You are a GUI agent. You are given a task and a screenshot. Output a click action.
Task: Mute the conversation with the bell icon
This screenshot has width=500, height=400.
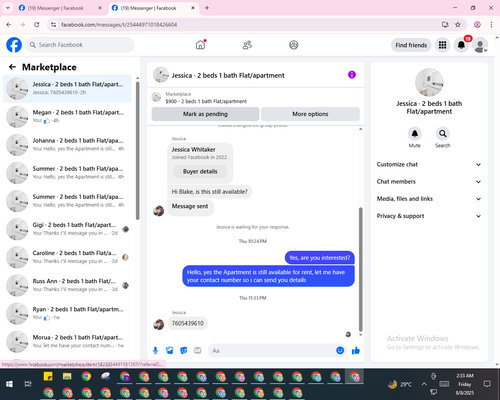point(415,134)
